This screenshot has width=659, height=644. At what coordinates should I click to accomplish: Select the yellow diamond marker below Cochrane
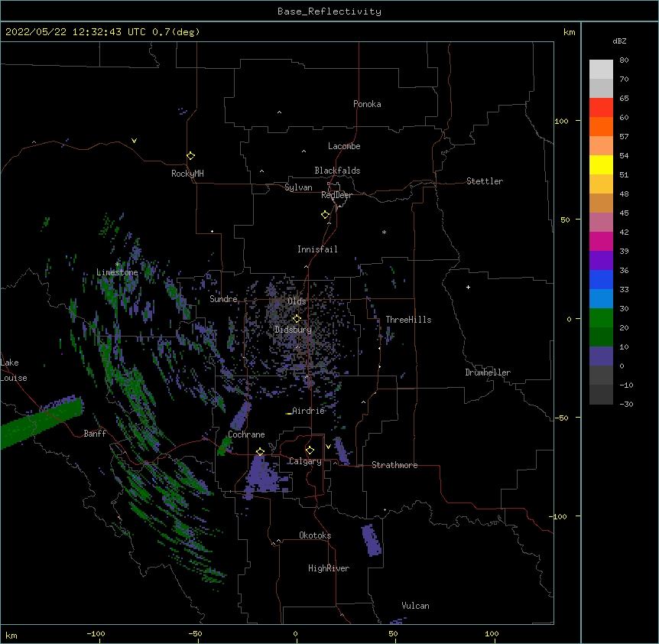pyautogui.click(x=260, y=451)
